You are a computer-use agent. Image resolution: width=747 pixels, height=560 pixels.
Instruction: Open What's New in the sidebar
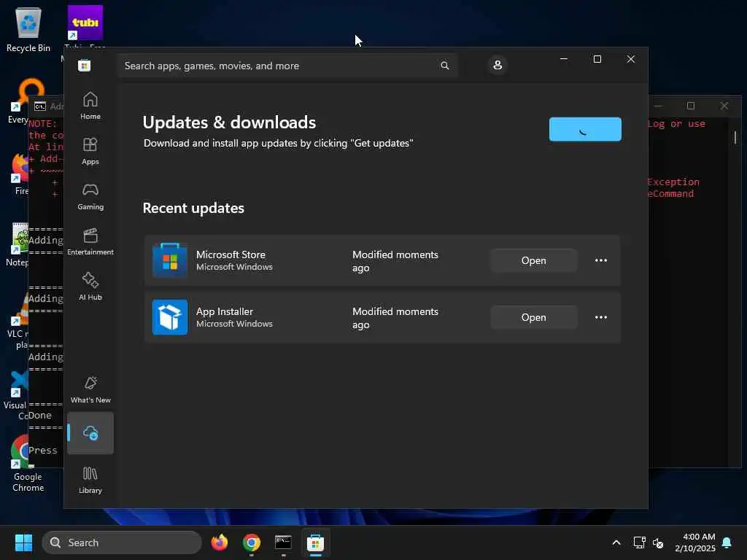pyautogui.click(x=90, y=389)
